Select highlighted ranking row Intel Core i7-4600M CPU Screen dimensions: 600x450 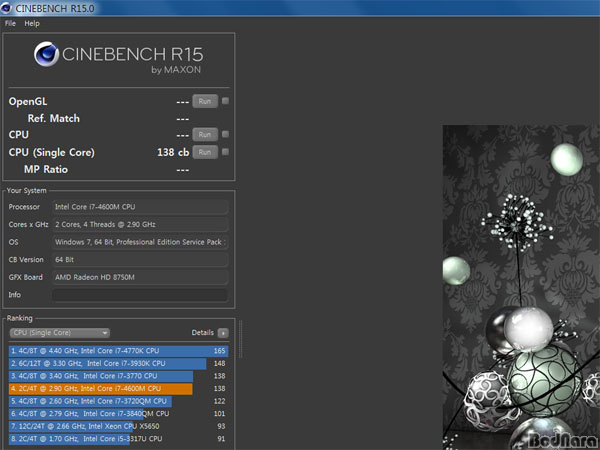tap(118, 389)
